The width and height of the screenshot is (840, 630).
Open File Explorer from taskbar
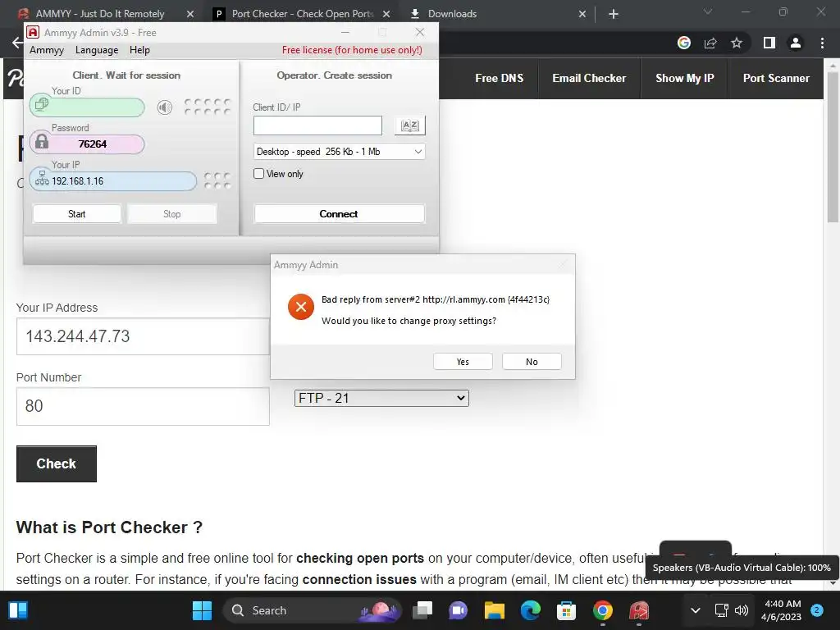(495, 610)
